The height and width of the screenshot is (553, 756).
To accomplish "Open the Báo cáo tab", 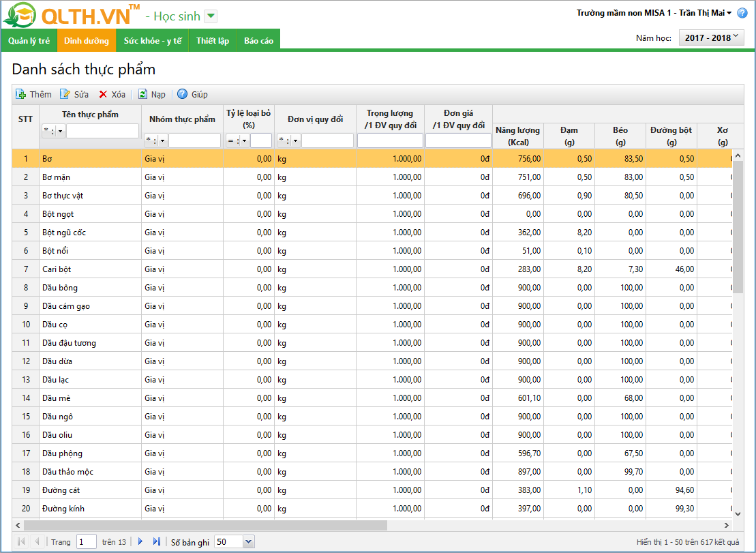I will [x=258, y=41].
